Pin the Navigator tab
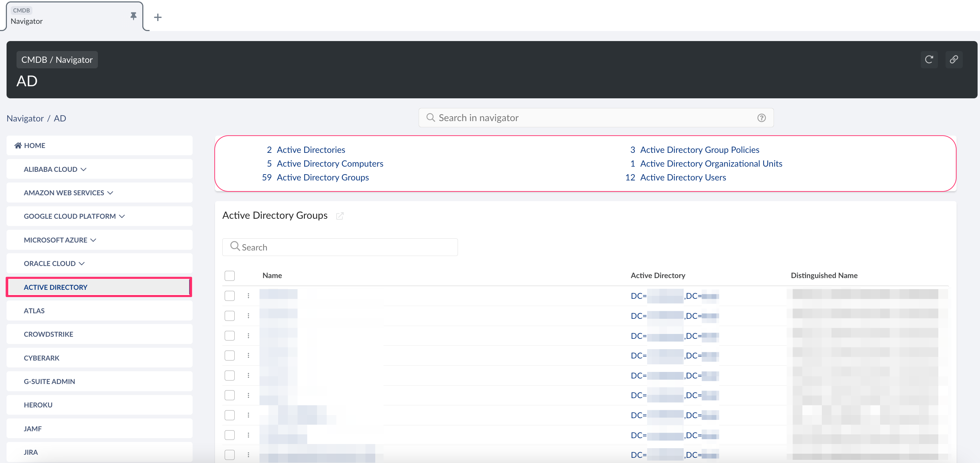This screenshot has width=980, height=463. [x=133, y=16]
